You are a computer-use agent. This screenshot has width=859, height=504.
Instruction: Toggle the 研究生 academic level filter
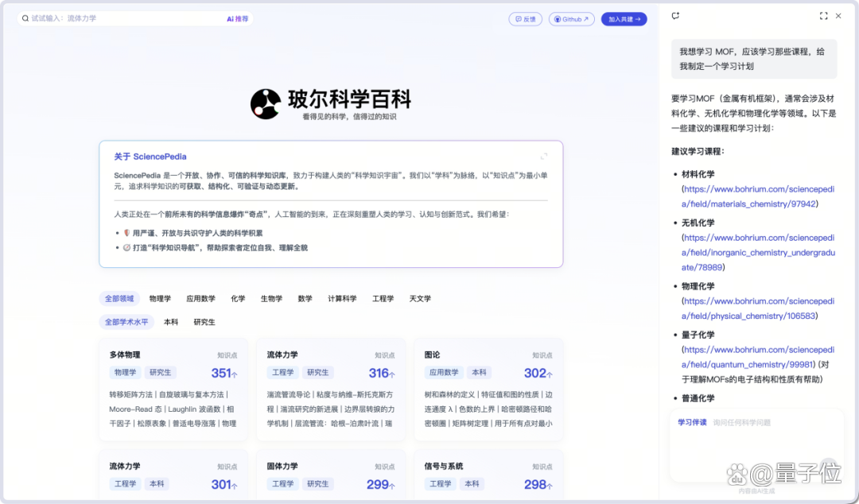point(204,322)
